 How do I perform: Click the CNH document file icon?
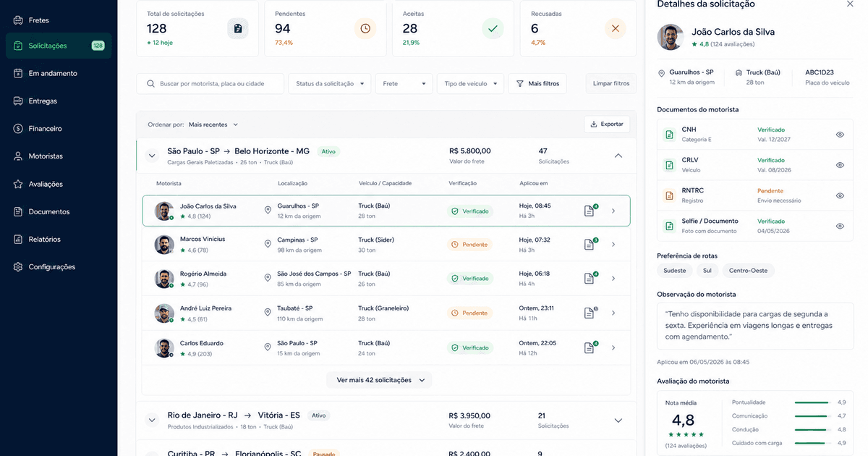pyautogui.click(x=669, y=135)
